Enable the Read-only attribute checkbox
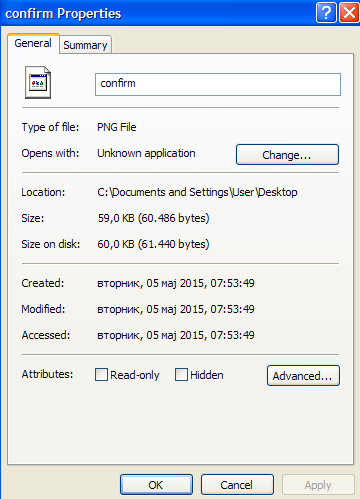The image size is (360, 499). pos(101,375)
